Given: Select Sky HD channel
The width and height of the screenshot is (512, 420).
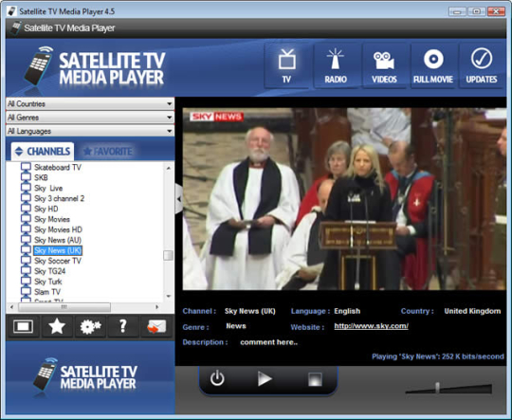Looking at the screenshot, I should [x=46, y=209].
